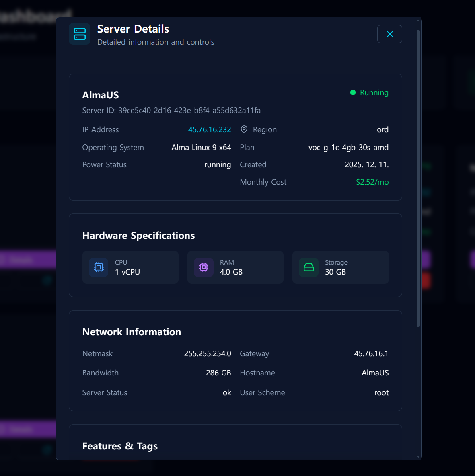This screenshot has height=476, width=475.
Task: Click the AlmaUS server name heading
Action: click(101, 95)
